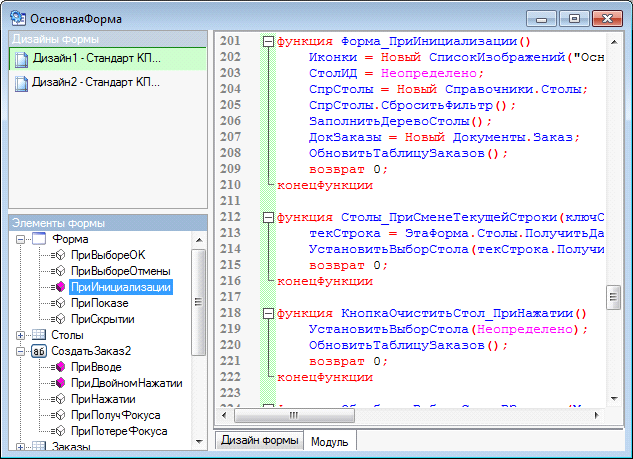Select Дизайн1 - Стандарт КП design row
Screen dimensions: 633x459
coord(108,59)
